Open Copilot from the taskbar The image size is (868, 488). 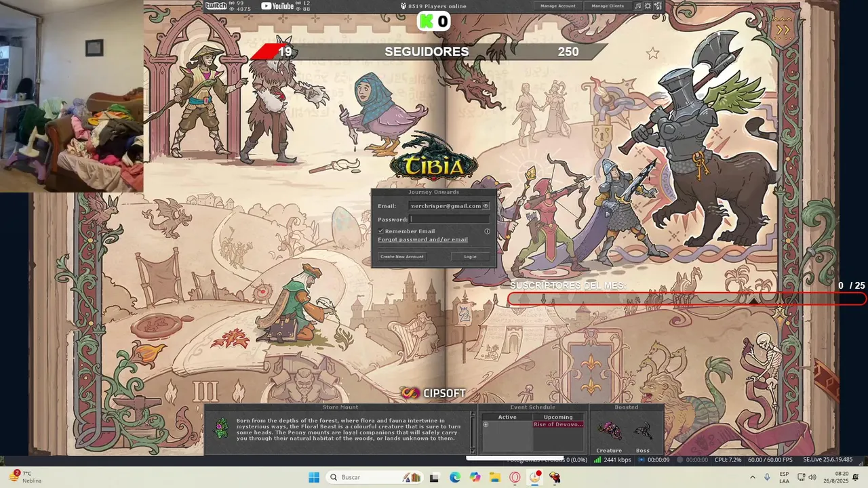coord(475,477)
